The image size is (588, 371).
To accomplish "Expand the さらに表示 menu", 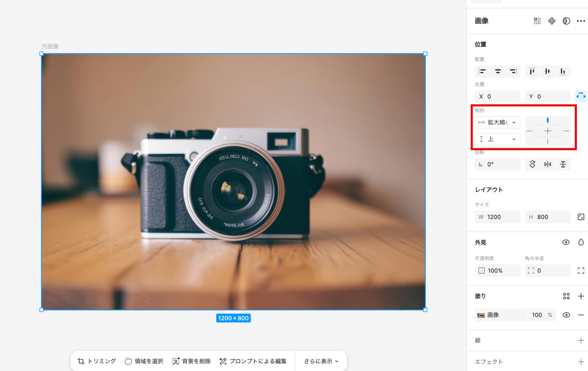I will click(321, 361).
